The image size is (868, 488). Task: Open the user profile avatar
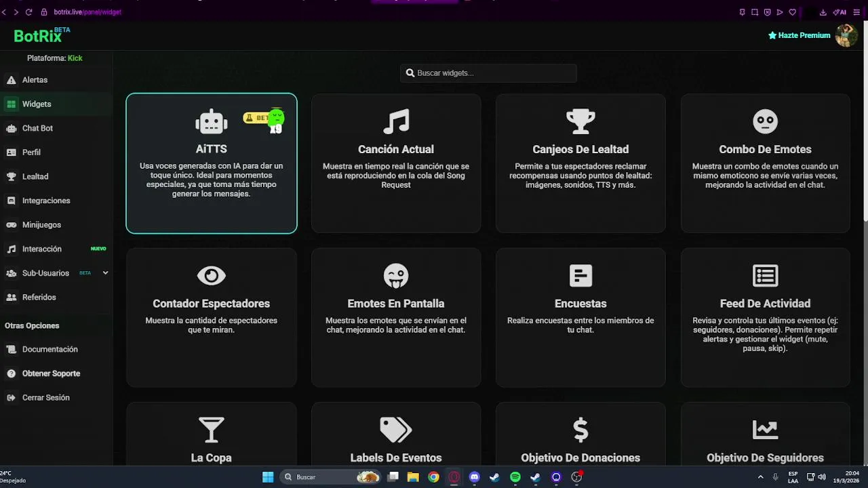(x=846, y=35)
